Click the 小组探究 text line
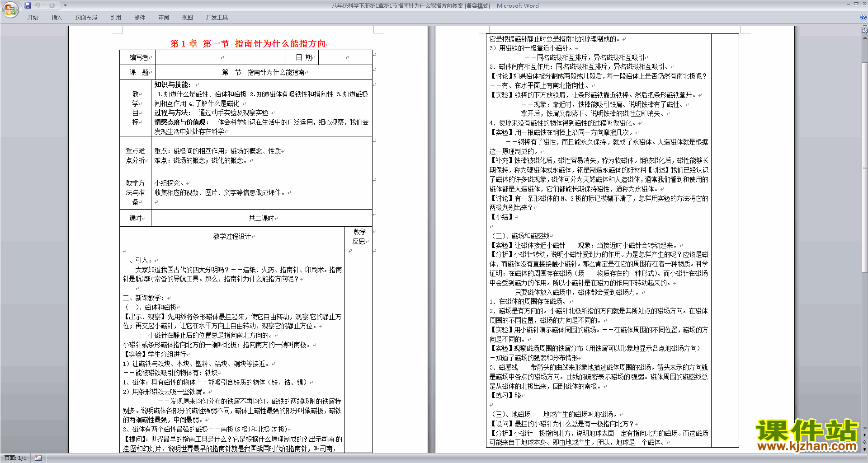This screenshot has height=463, width=868. (x=170, y=183)
